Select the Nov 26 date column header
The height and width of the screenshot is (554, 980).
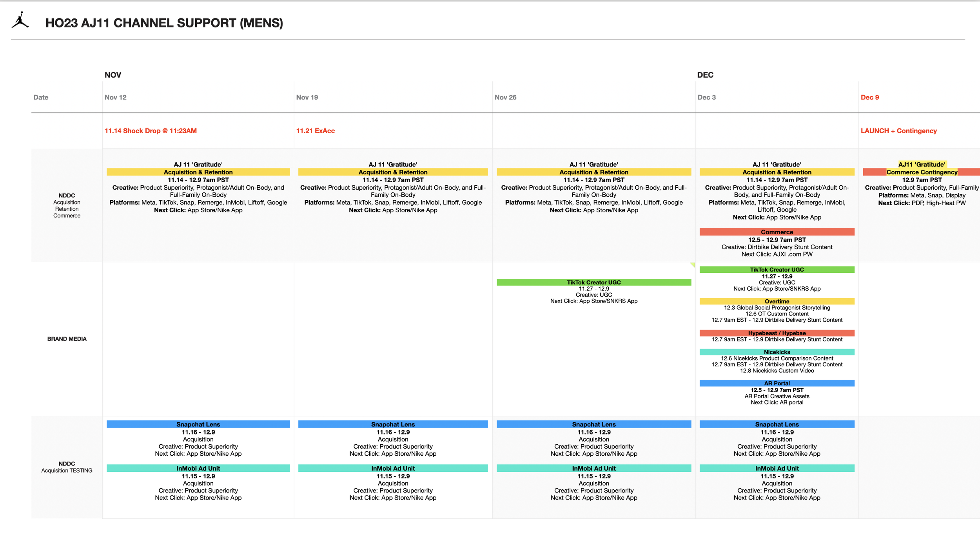pos(505,97)
